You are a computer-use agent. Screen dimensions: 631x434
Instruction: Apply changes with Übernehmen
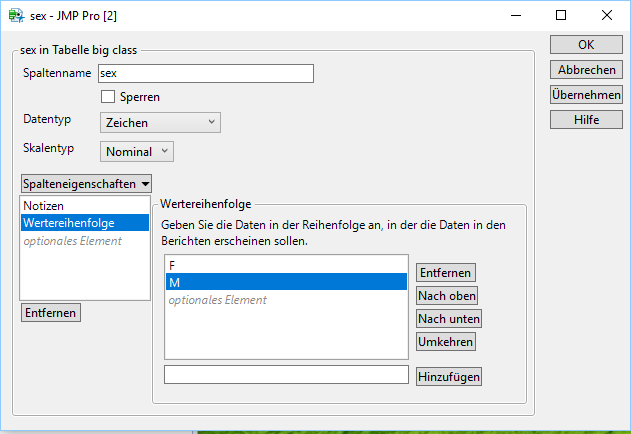tap(586, 95)
